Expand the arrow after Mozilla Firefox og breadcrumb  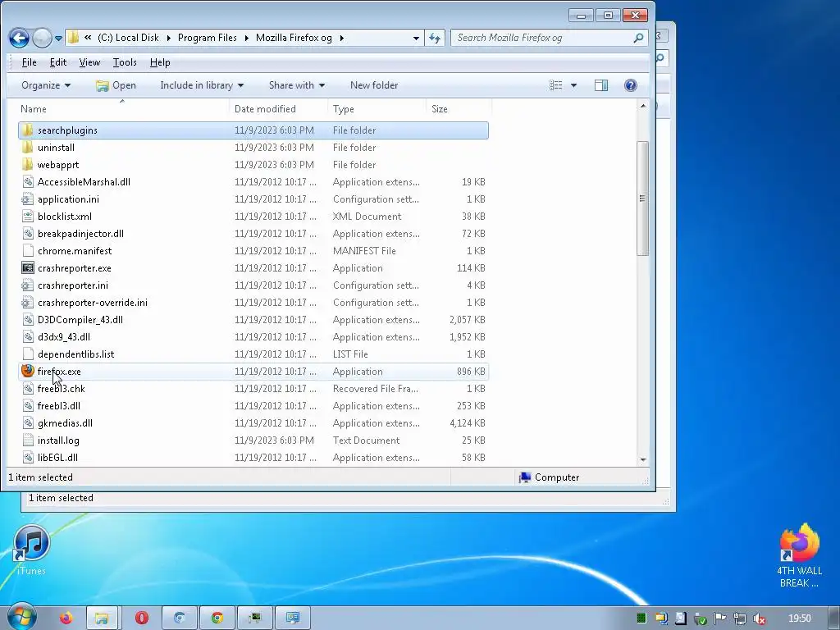[342, 38]
